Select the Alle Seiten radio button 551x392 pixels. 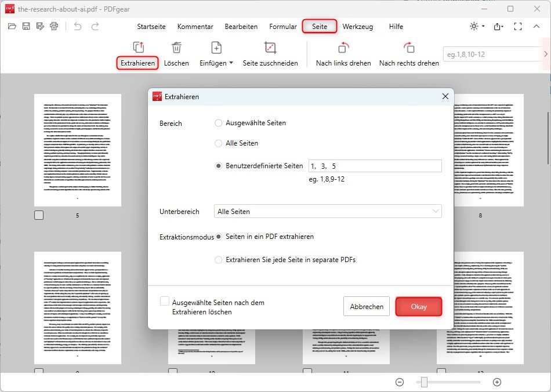tap(218, 143)
